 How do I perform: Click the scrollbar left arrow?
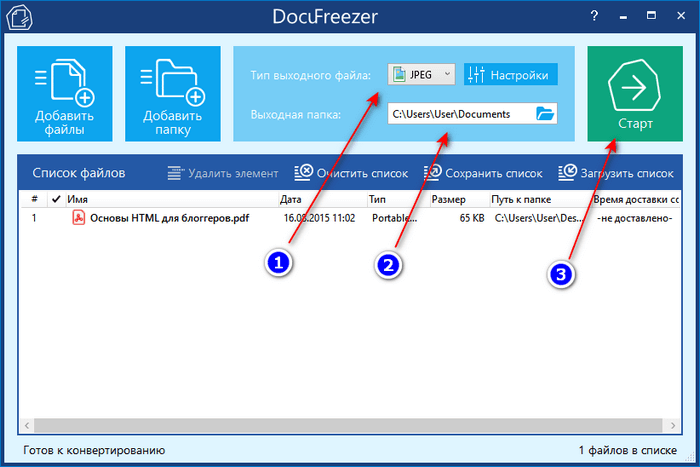27,425
